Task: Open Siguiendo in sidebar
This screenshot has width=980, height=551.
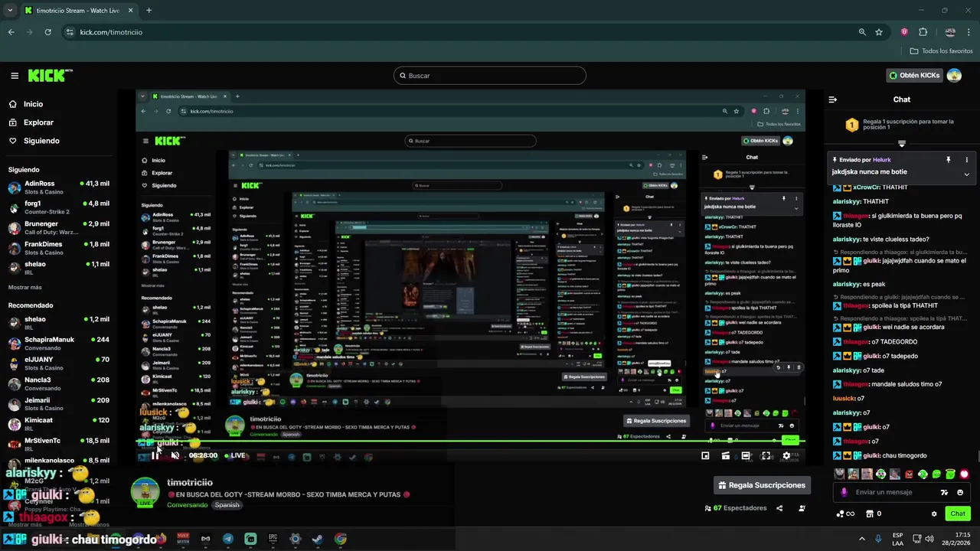Action: pos(41,141)
